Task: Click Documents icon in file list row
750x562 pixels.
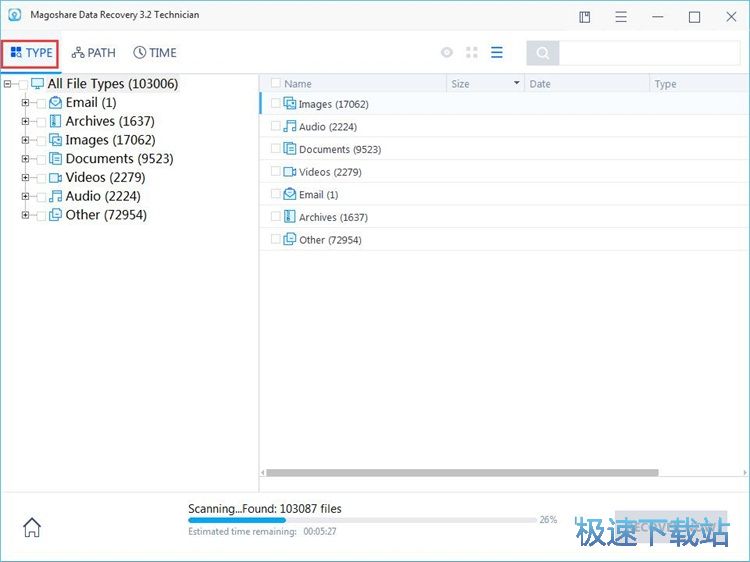Action: tap(289, 148)
